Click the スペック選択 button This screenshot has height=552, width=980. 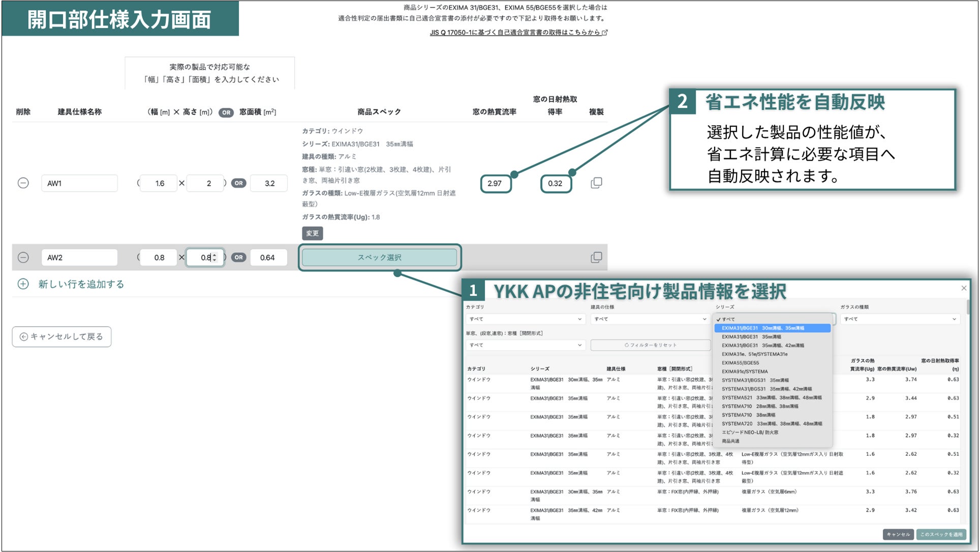[x=379, y=257]
